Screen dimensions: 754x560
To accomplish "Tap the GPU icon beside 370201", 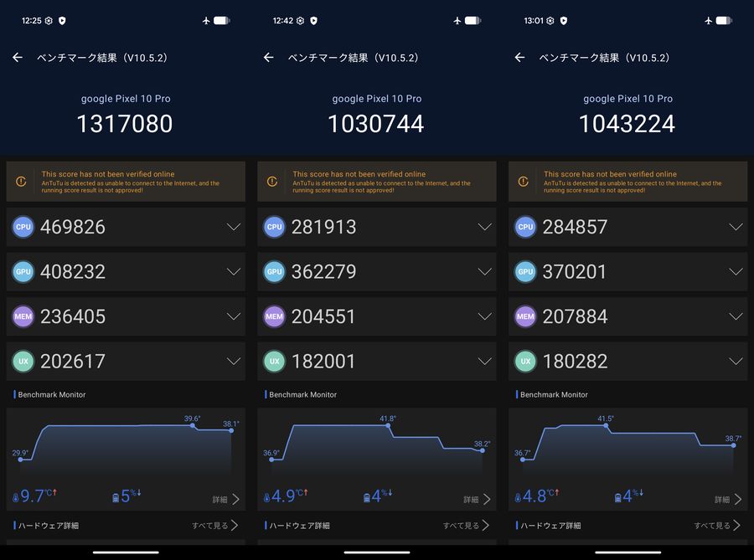I will coord(525,272).
